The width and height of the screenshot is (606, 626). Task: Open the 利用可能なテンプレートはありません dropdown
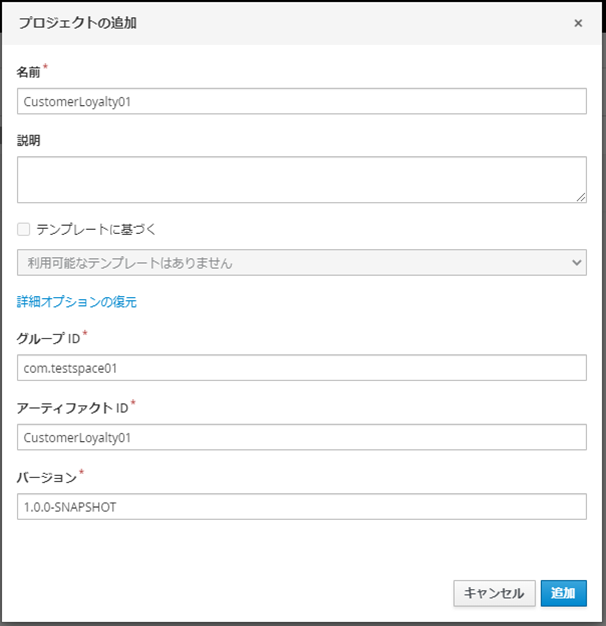301,262
